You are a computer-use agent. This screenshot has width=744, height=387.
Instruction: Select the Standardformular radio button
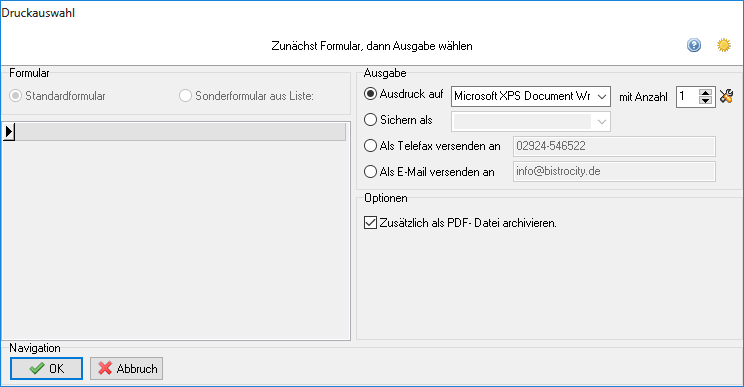15,96
